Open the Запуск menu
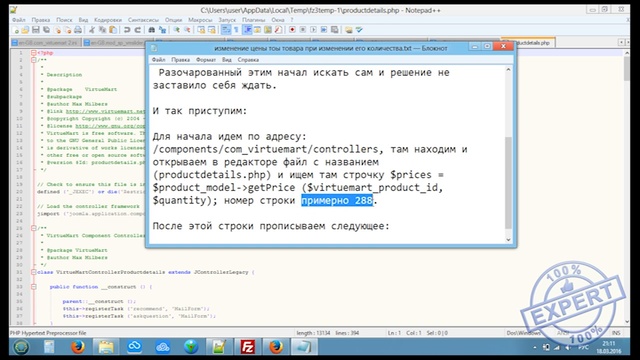This screenshot has height=360, width=640. pyautogui.click(x=227, y=20)
